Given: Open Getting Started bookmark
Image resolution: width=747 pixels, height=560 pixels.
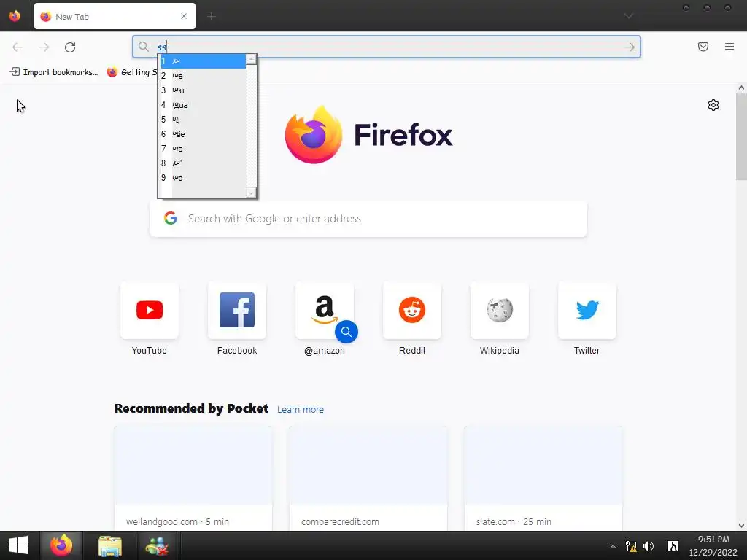Looking at the screenshot, I should tap(132, 72).
